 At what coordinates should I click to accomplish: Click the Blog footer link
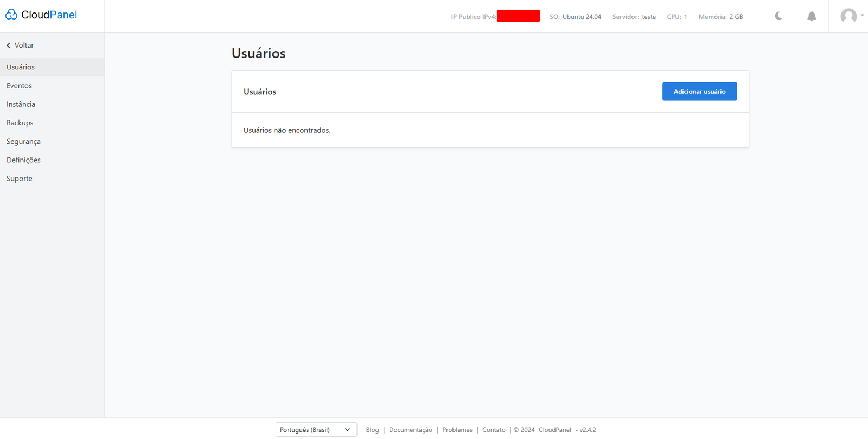click(372, 430)
